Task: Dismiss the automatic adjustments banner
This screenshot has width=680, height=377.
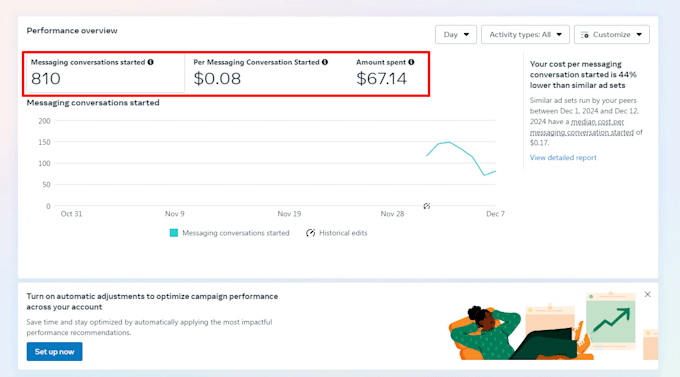Action: (647, 295)
